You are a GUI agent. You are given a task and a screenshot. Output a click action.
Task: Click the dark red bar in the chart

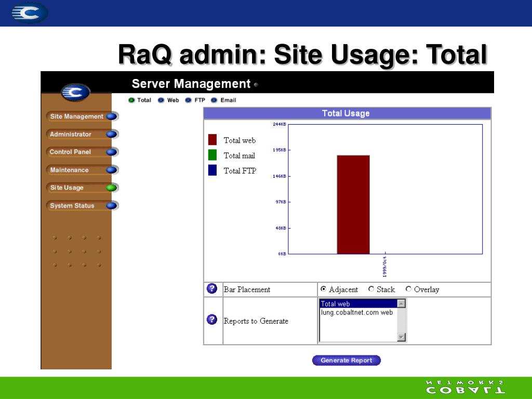coord(353,205)
